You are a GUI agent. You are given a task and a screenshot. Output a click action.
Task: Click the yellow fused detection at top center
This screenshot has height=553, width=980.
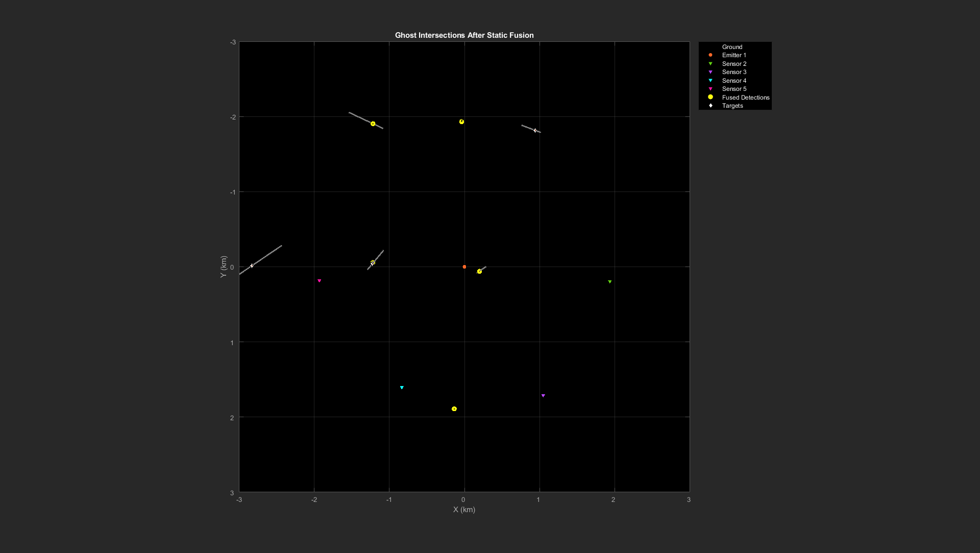tap(461, 122)
